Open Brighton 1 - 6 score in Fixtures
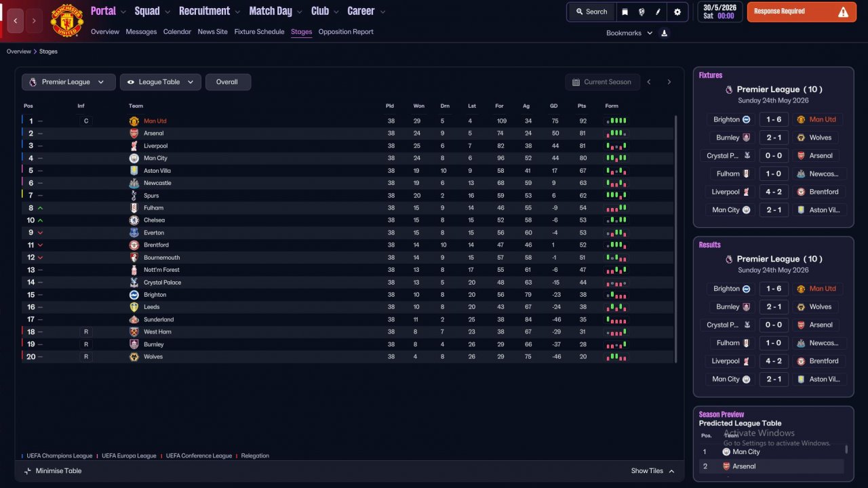Screen dimensions: 868x488 (x=774, y=119)
